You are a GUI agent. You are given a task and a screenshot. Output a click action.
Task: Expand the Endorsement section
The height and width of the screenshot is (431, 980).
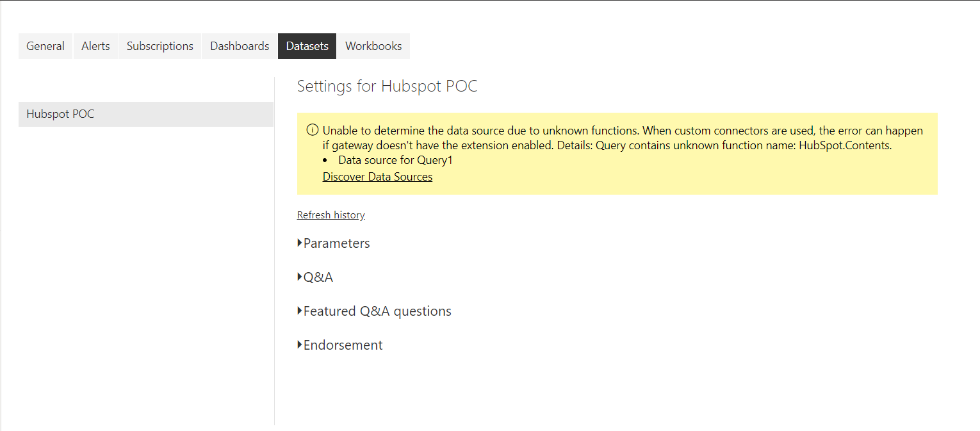click(343, 345)
